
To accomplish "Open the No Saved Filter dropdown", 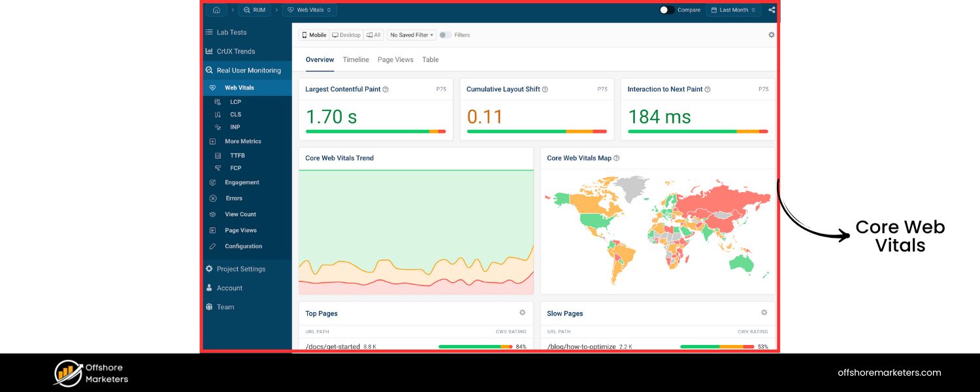I will tap(411, 35).
